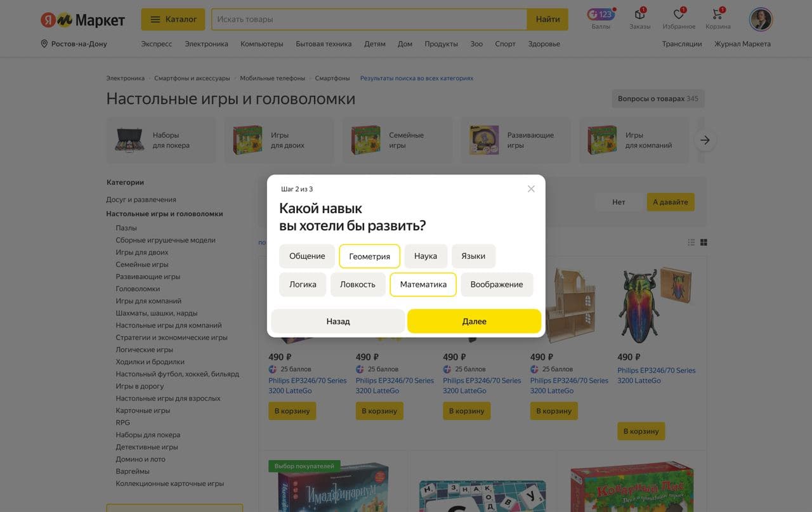
Task: Click the Баллы points badge
Action: [600, 14]
